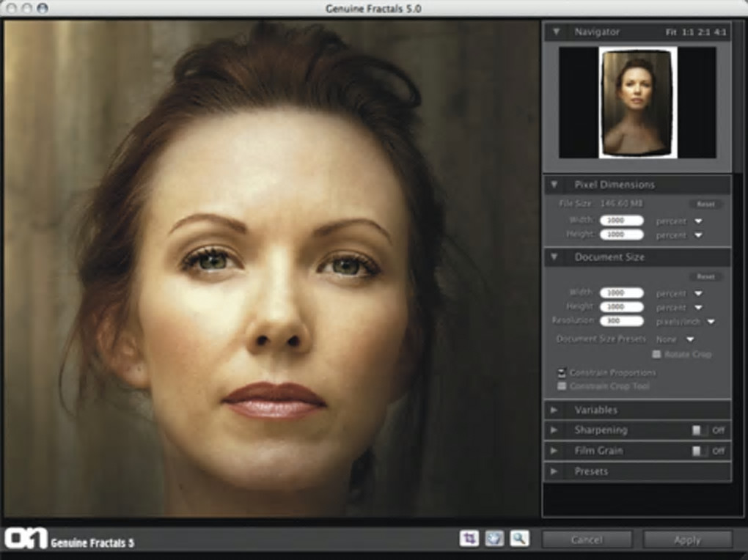
Task: Select the Zoom magnifier tool icon
Action: pos(519,539)
